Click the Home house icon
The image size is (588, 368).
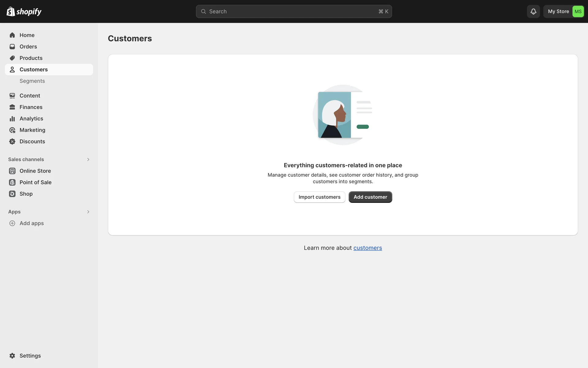tap(12, 35)
